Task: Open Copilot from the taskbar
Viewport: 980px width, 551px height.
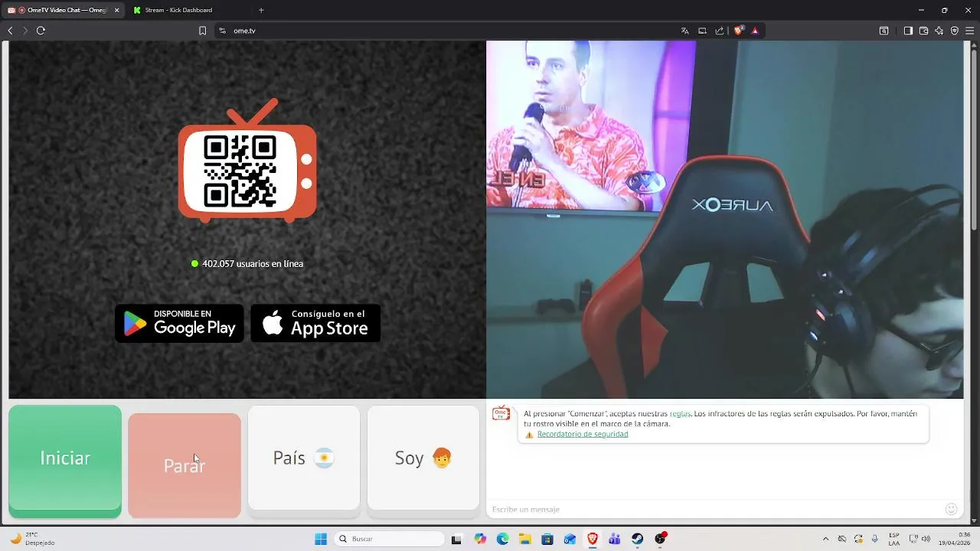Action: [x=480, y=539]
